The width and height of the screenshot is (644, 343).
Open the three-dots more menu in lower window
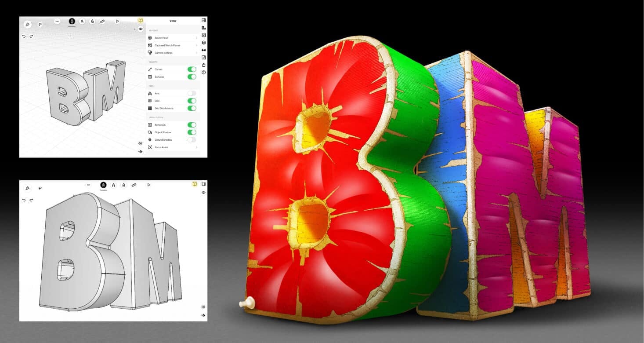click(x=88, y=185)
